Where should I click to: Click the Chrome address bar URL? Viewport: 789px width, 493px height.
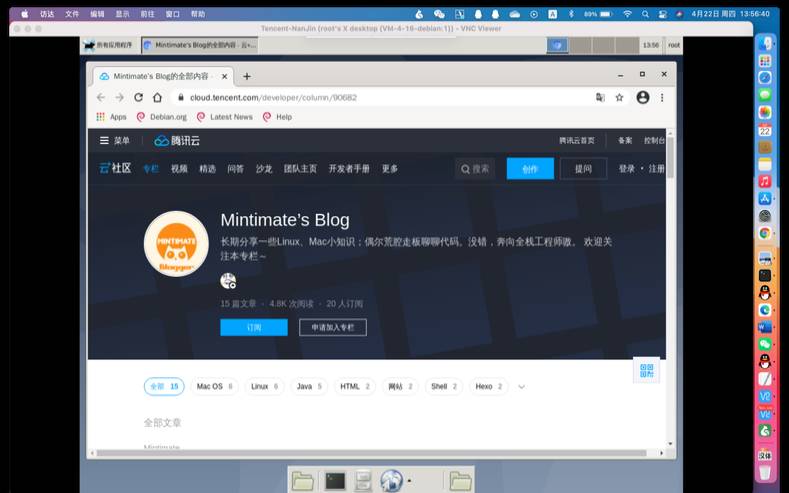tap(273, 98)
